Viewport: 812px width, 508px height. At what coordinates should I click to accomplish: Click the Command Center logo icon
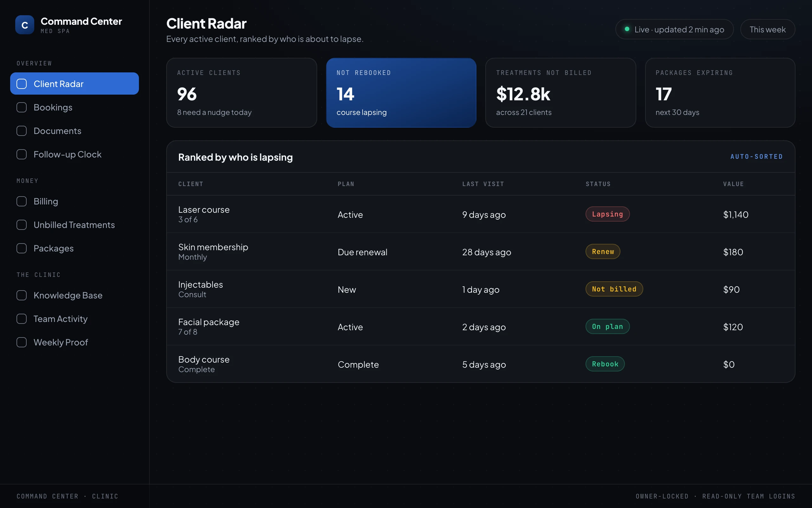24,25
